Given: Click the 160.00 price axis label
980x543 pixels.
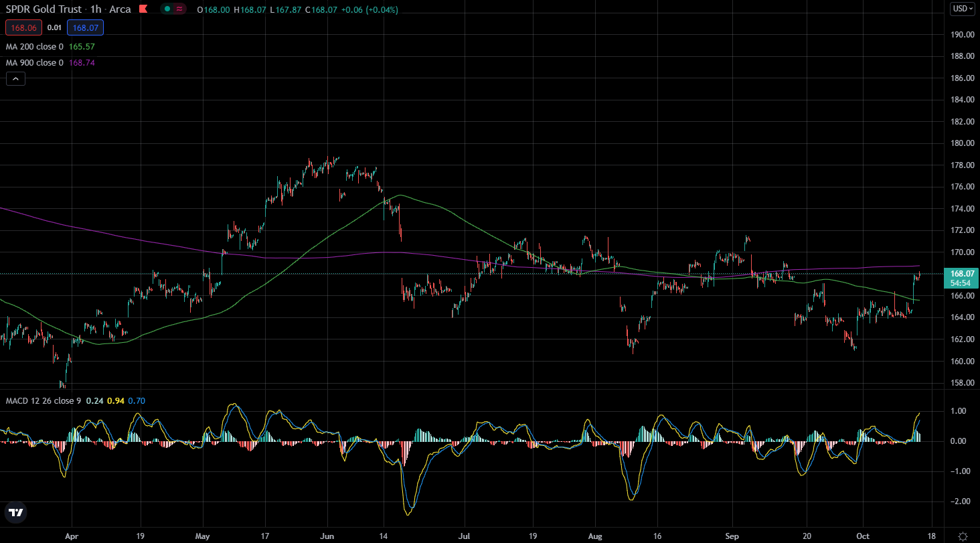Looking at the screenshot, I should pyautogui.click(x=961, y=362).
